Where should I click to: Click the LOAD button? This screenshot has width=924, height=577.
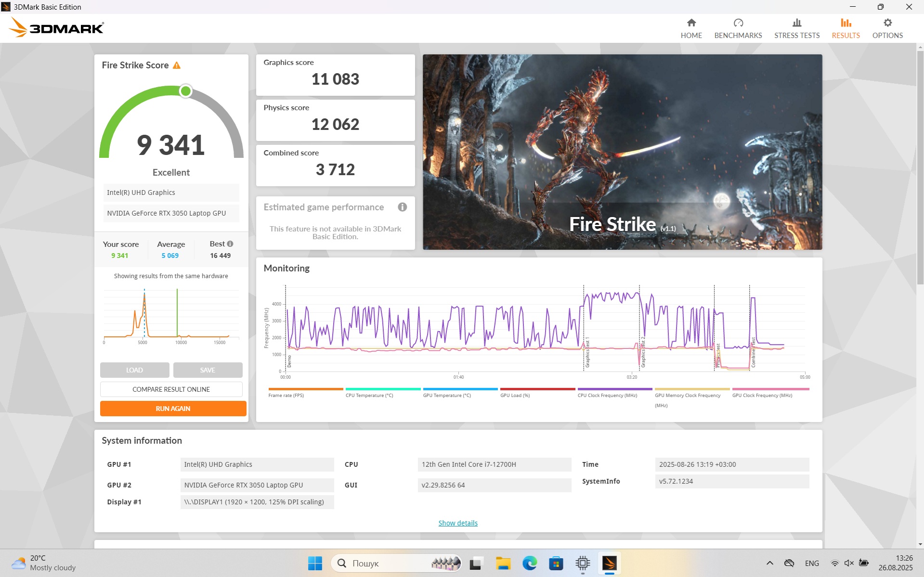point(134,370)
